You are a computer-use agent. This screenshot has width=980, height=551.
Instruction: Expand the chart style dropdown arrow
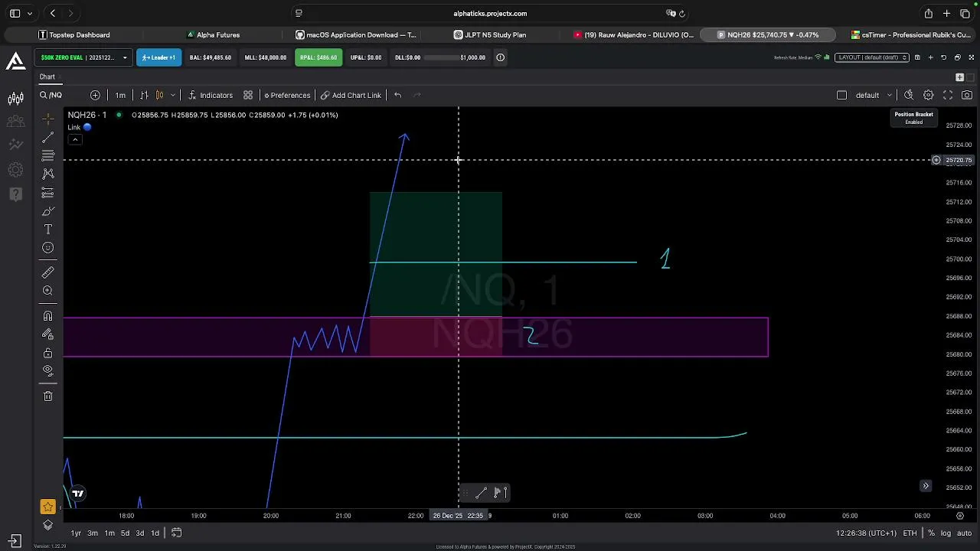click(172, 95)
